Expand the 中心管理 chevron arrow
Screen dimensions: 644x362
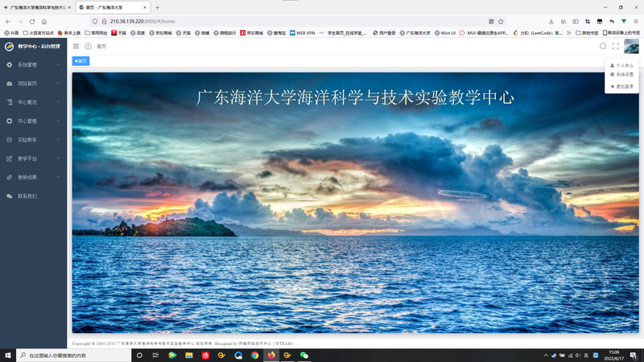click(58, 121)
